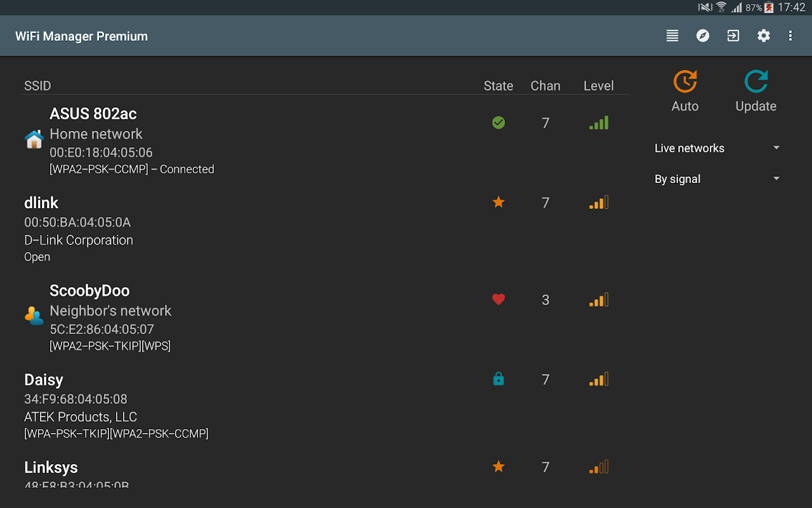Open the list view icon in toolbar
The image size is (812, 508).
(672, 36)
